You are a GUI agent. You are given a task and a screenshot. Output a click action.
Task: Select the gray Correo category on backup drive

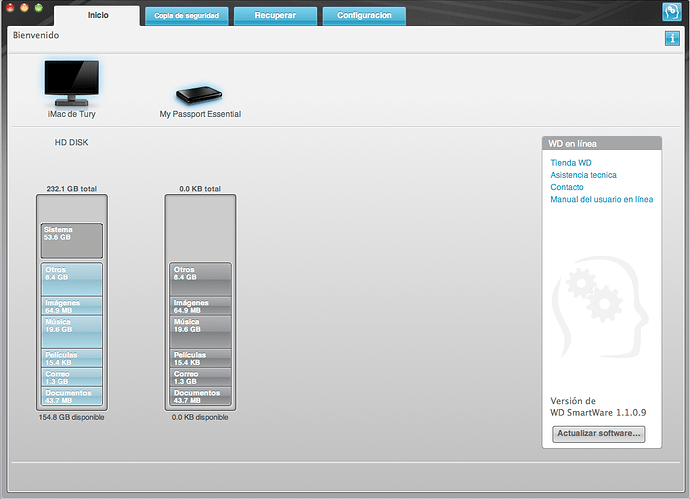(x=200, y=377)
